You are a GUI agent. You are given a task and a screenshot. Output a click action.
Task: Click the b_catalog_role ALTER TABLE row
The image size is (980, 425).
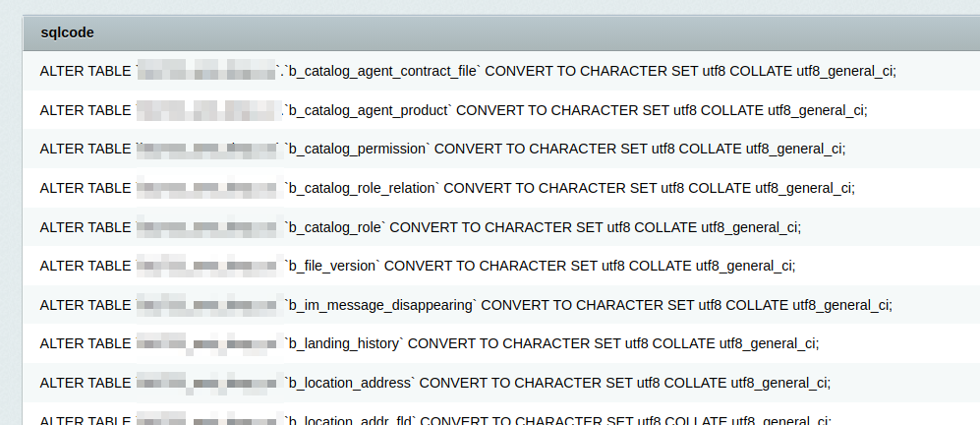pyautogui.click(x=501, y=226)
